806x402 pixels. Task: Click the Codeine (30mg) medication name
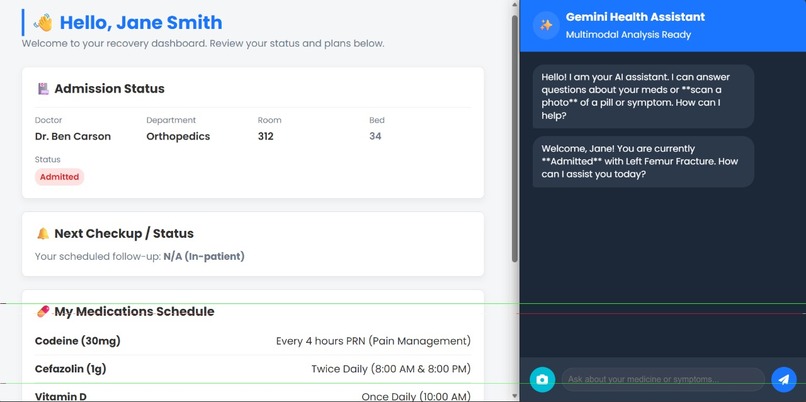[78, 341]
